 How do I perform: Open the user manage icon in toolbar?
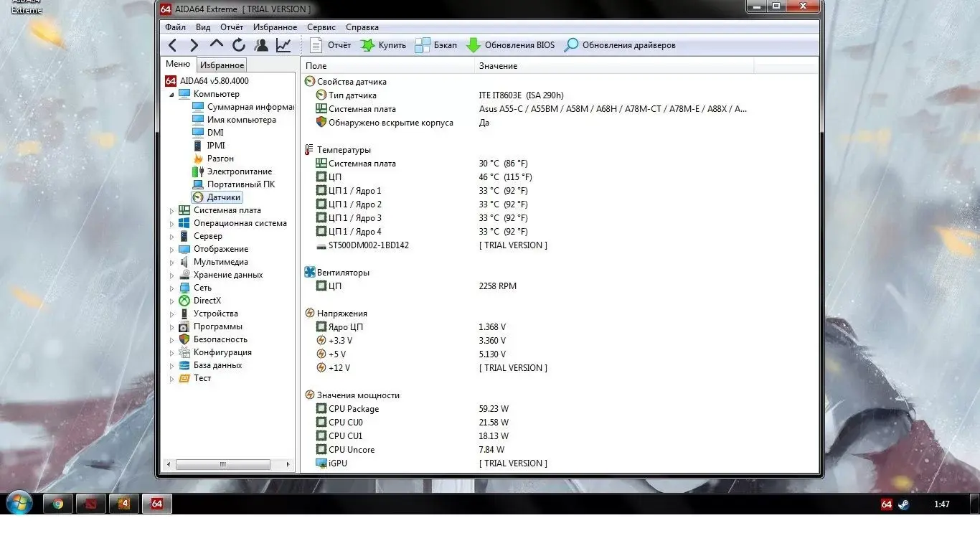pos(261,45)
